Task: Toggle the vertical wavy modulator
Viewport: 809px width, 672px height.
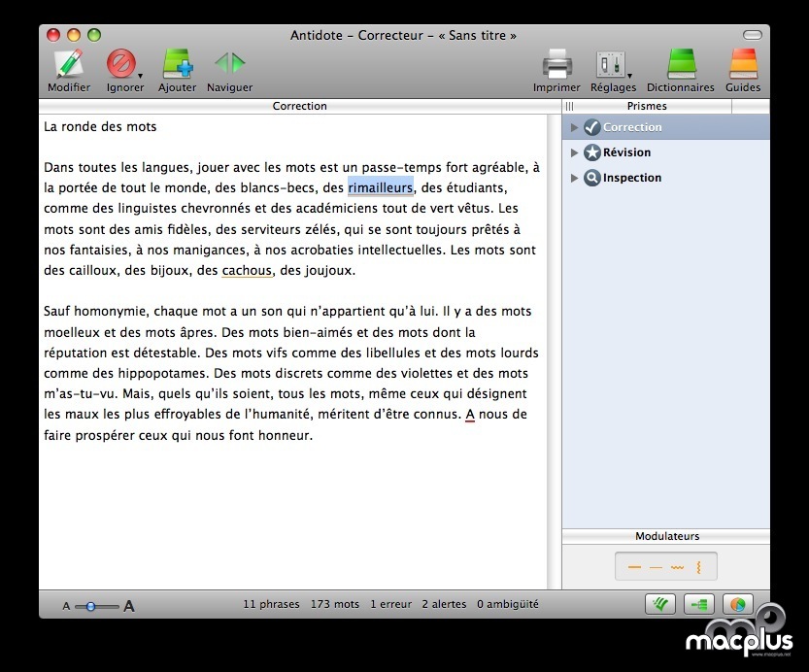Action: [x=698, y=567]
